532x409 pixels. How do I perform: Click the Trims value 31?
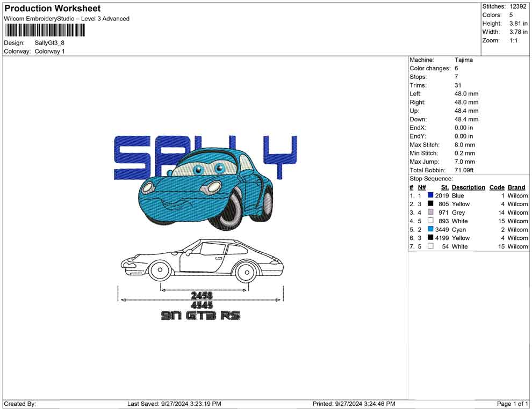pyautogui.click(x=458, y=85)
